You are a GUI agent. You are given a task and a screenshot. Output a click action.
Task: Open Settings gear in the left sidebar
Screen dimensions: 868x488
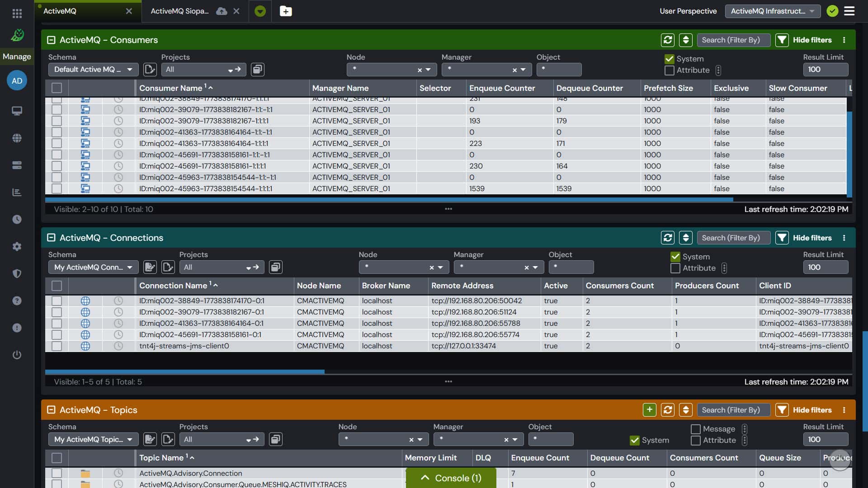17,247
